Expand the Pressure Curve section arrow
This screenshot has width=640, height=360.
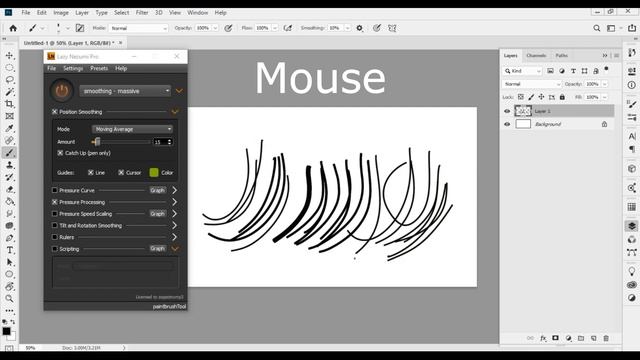(x=175, y=190)
